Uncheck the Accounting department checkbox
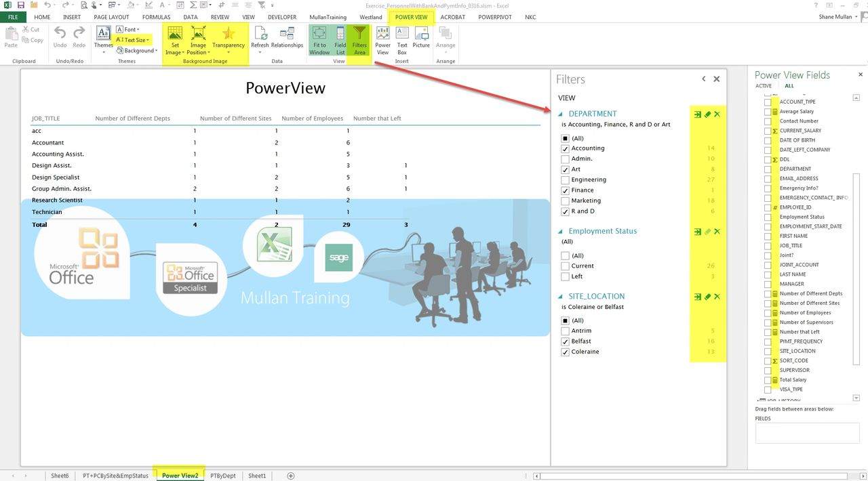This screenshot has height=481, width=868. click(x=566, y=148)
